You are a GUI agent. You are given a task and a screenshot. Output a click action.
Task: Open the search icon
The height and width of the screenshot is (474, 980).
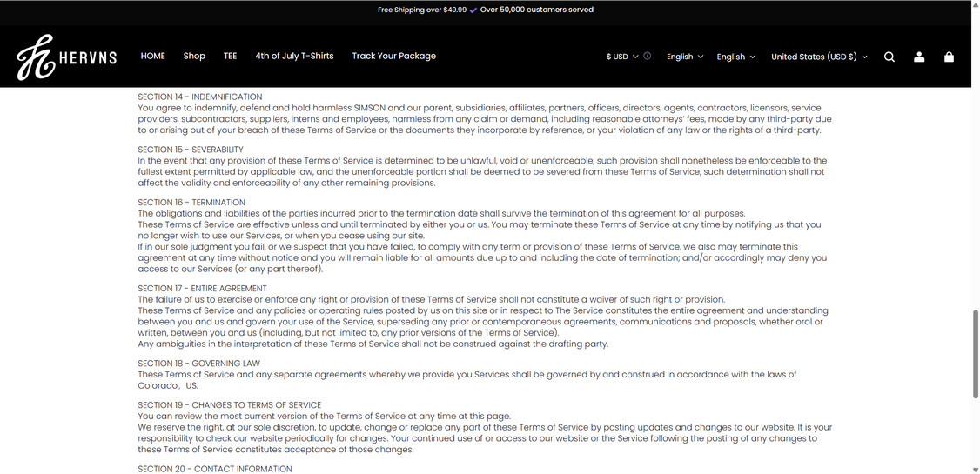tap(889, 57)
